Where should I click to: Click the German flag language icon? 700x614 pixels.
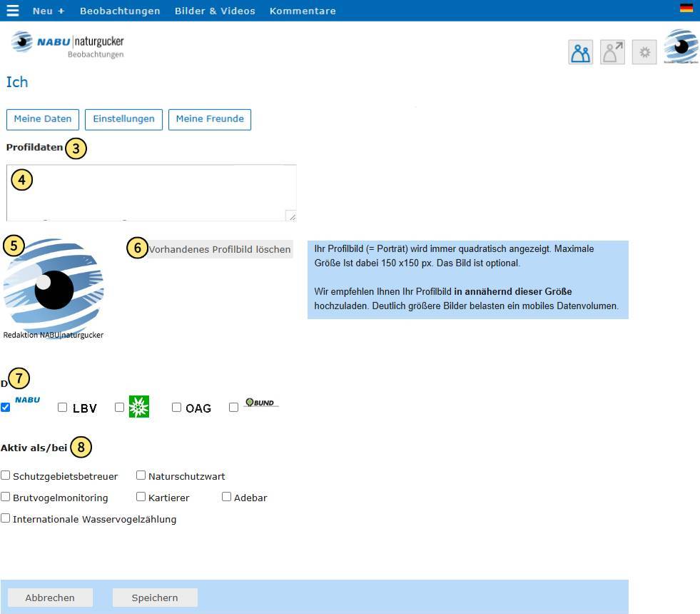686,8
